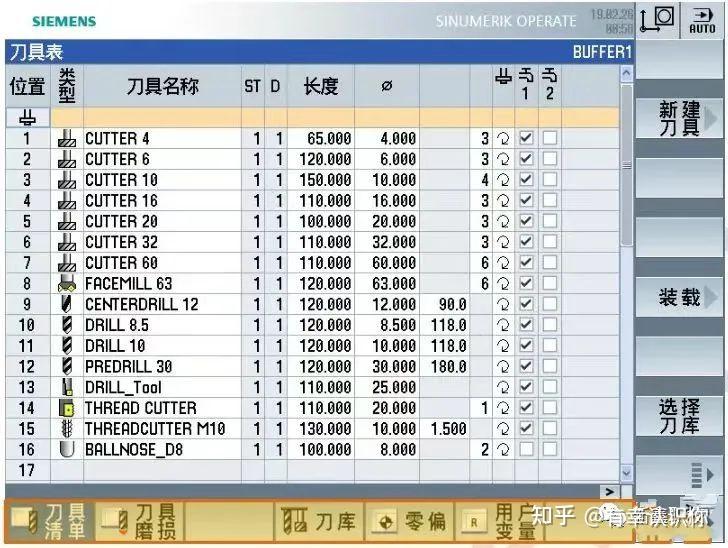Click spindle rotation icon for BALLNOSE_D8

pos(503,449)
